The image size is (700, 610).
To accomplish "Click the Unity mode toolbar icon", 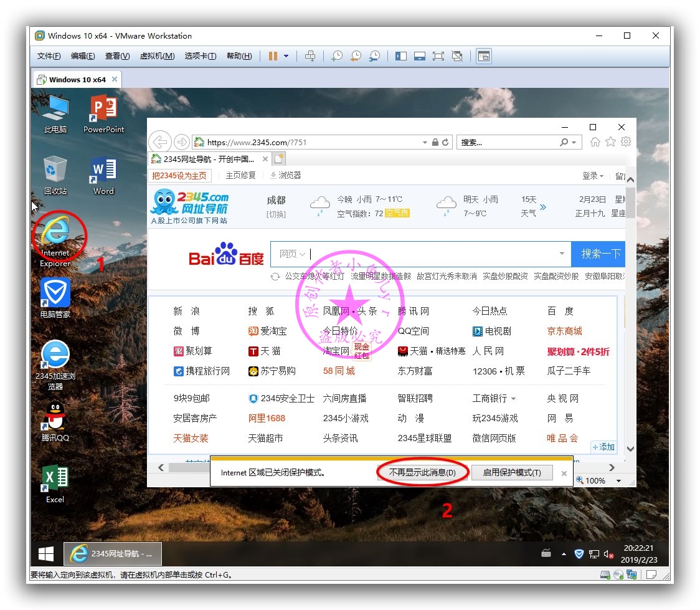I will (x=456, y=56).
